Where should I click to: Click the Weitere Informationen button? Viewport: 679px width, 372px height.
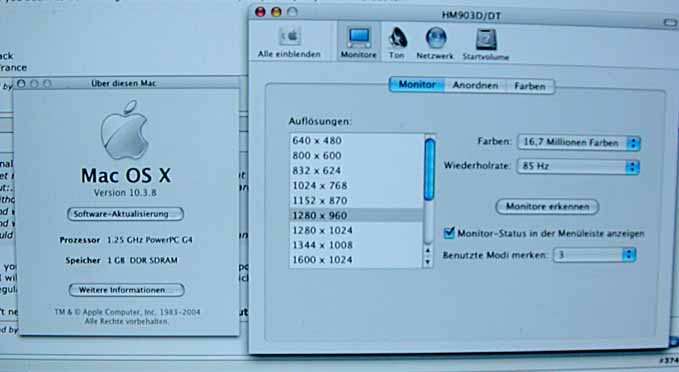(126, 290)
